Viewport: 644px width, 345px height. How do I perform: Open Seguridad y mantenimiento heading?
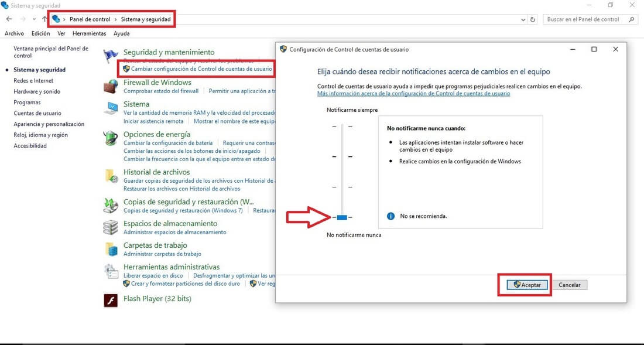point(169,52)
